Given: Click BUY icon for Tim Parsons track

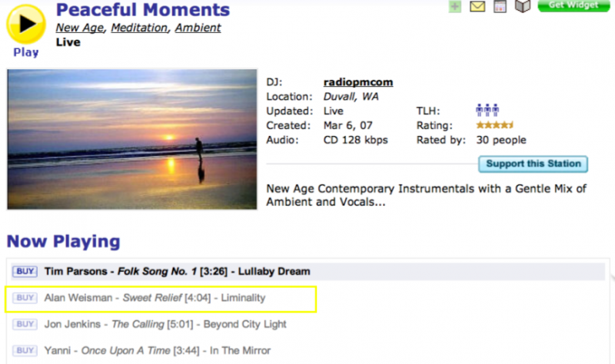Looking at the screenshot, I should (x=25, y=271).
